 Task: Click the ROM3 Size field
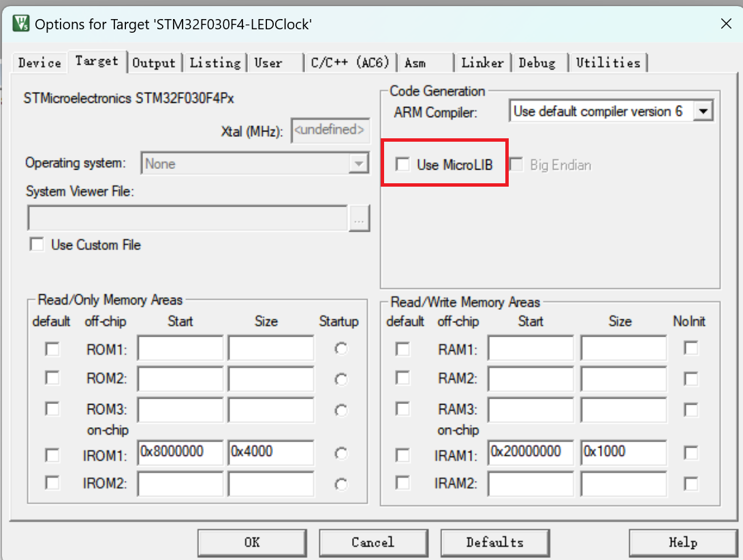pos(270,409)
